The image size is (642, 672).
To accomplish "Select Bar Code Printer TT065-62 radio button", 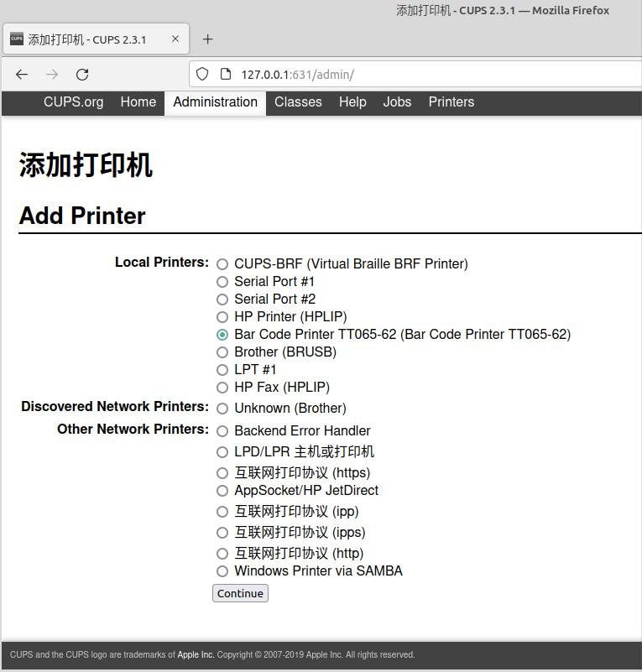I will pos(222,335).
